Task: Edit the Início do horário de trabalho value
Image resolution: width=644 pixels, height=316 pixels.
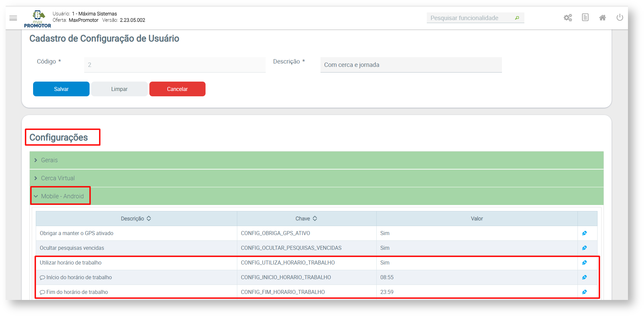Action: pos(584,278)
